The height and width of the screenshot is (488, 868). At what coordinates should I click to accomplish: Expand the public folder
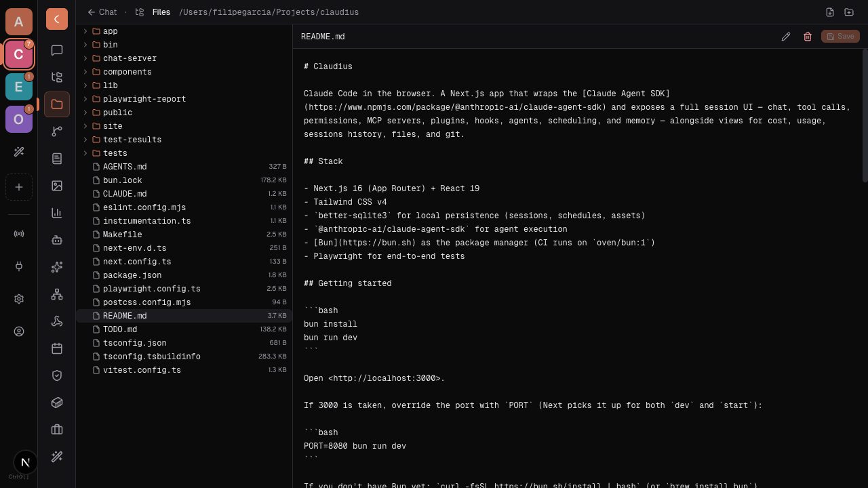coord(184,113)
